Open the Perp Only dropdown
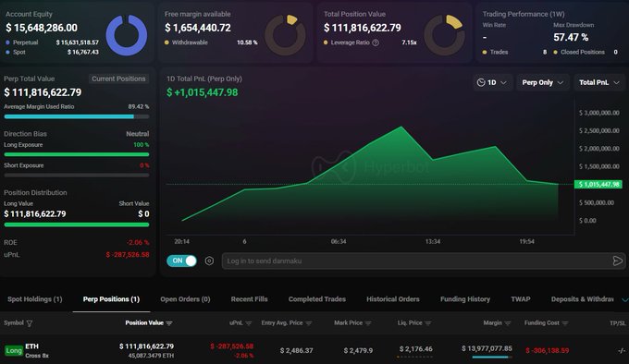629x364 pixels. pos(542,82)
